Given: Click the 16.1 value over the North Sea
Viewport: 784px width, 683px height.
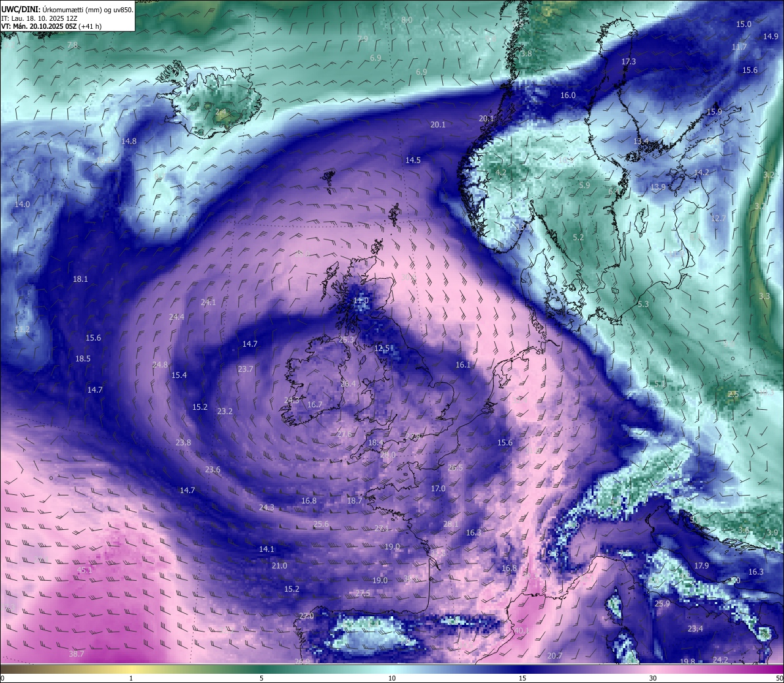Looking at the screenshot, I should point(463,365).
